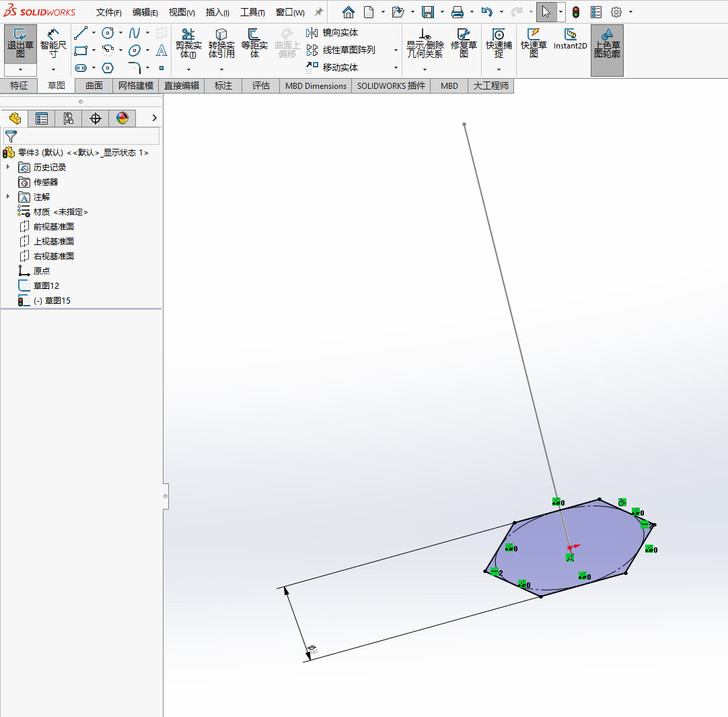The image size is (728, 717).
Task: Pin the menu bar with pushpin
Action: pos(319,12)
